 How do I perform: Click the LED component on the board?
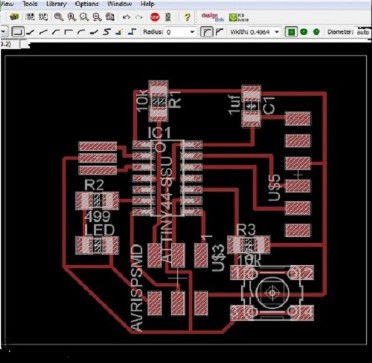(x=97, y=245)
